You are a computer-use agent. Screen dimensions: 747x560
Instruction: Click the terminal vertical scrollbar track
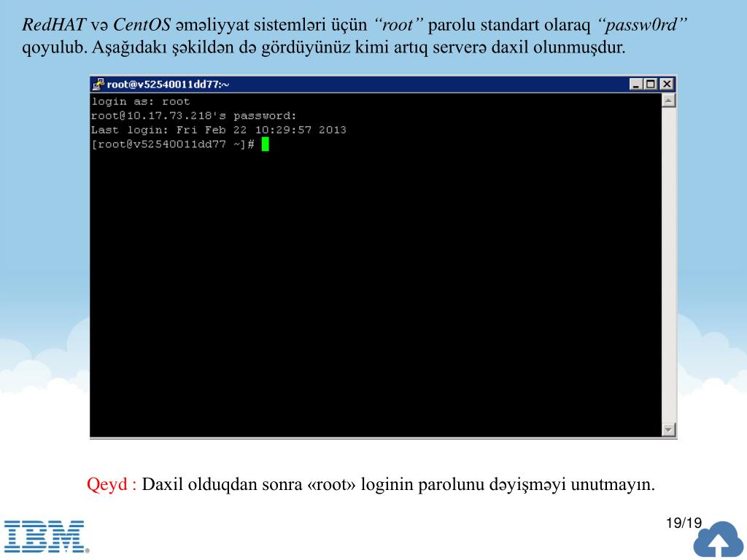pos(669,265)
